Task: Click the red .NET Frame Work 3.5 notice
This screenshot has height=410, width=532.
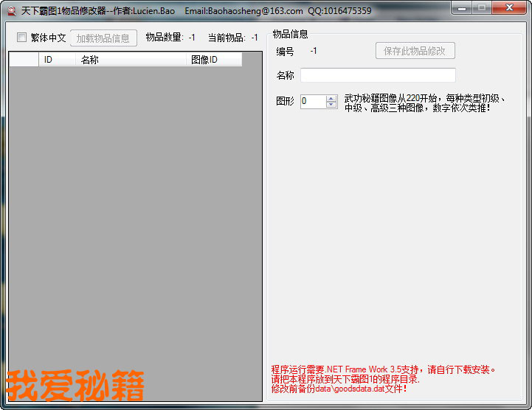Action: coord(383,369)
